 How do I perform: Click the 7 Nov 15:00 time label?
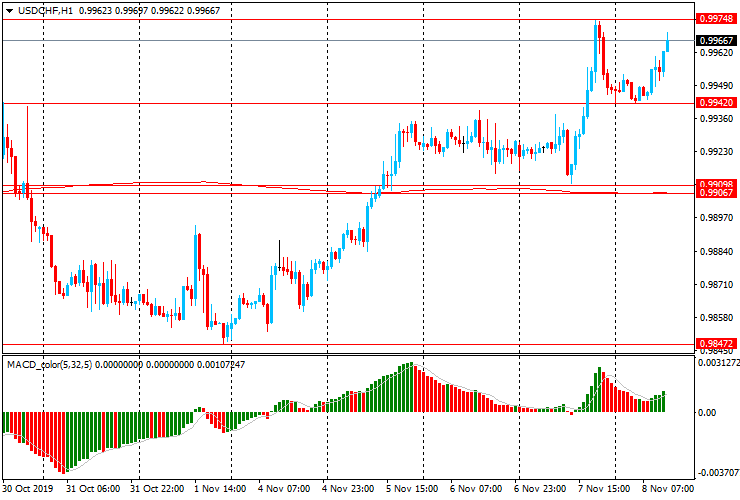[x=604, y=490]
